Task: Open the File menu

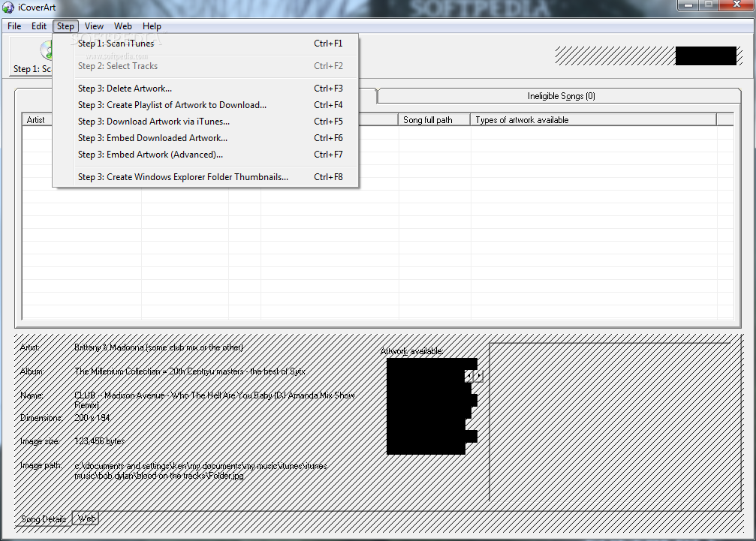Action: point(14,26)
